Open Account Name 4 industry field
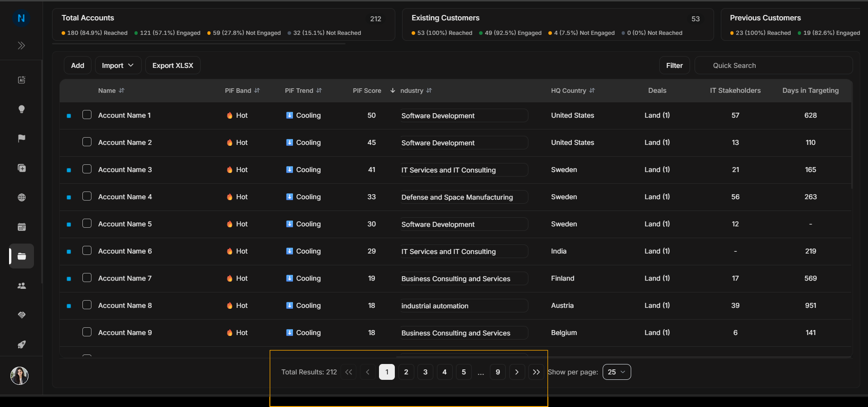The width and height of the screenshot is (868, 407). (x=464, y=197)
